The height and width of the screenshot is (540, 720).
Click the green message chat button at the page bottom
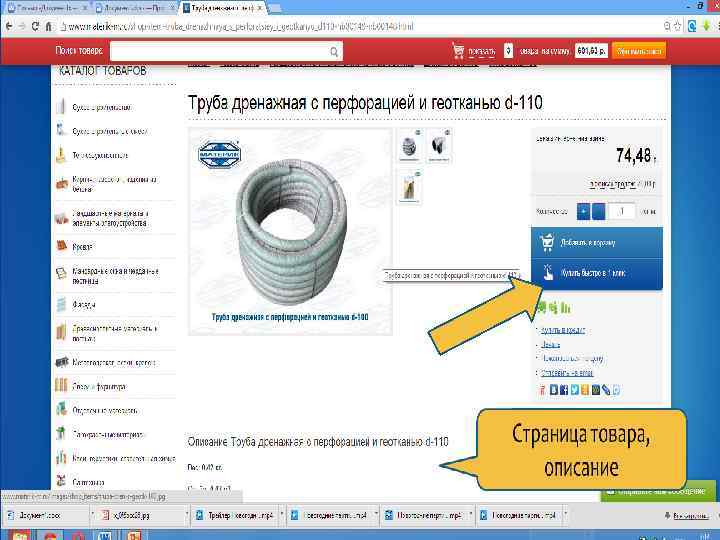pos(658,491)
